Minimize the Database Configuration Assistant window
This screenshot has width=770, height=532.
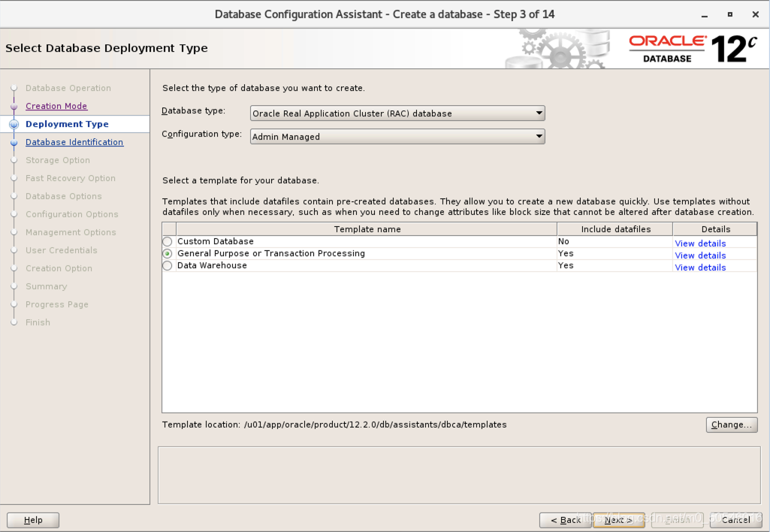[705, 15]
